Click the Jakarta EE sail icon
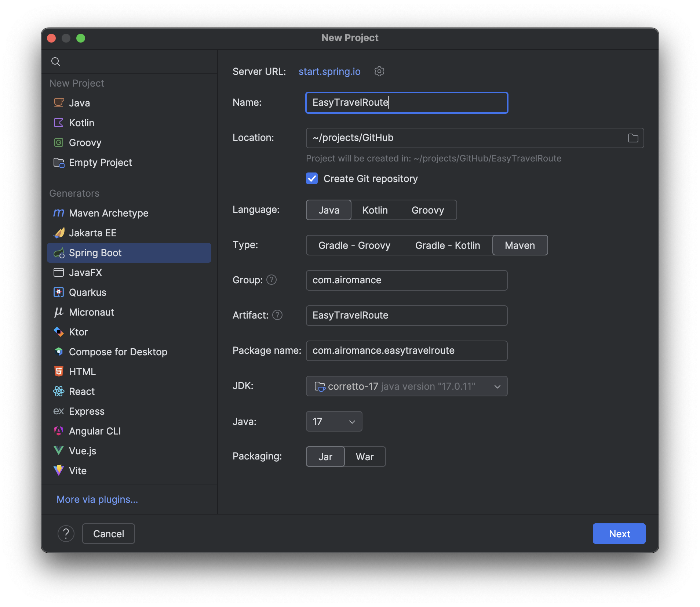Viewport: 700px width, 607px height. pos(59,233)
